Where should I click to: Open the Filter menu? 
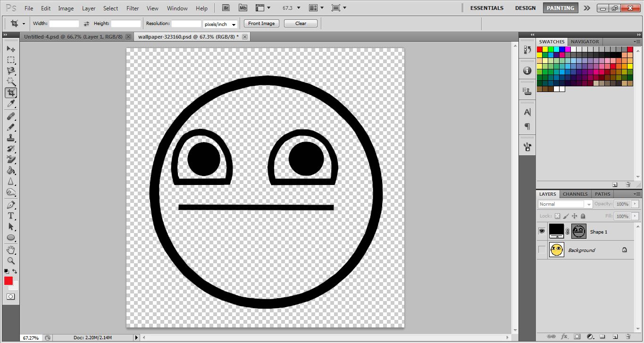click(132, 8)
